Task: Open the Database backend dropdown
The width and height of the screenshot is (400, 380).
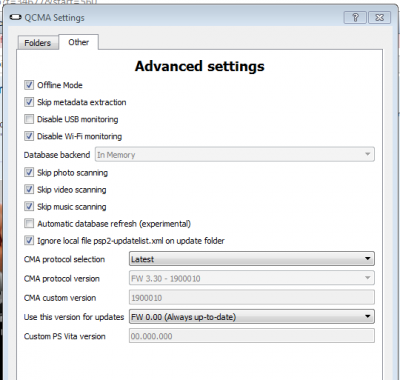Action: pyautogui.click(x=235, y=155)
